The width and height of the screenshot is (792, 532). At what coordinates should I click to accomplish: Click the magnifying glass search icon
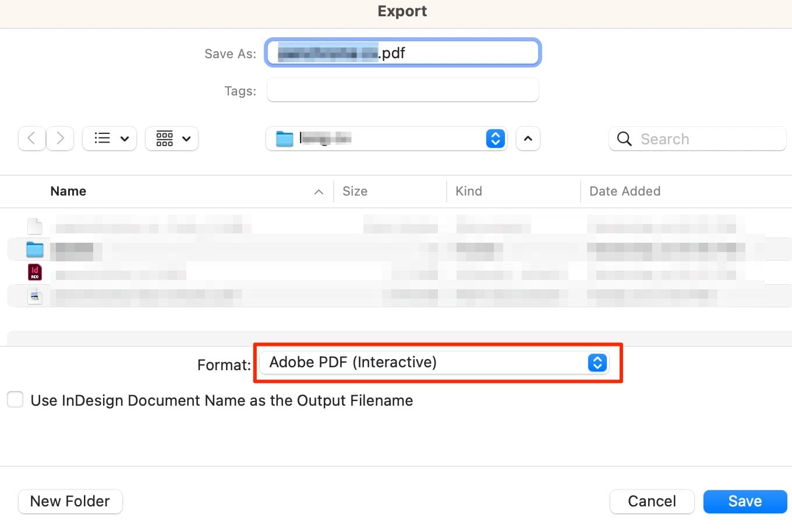pyautogui.click(x=624, y=139)
